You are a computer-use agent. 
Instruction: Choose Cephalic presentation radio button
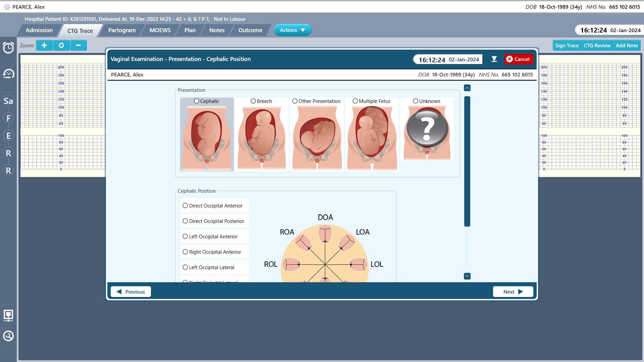click(x=197, y=101)
